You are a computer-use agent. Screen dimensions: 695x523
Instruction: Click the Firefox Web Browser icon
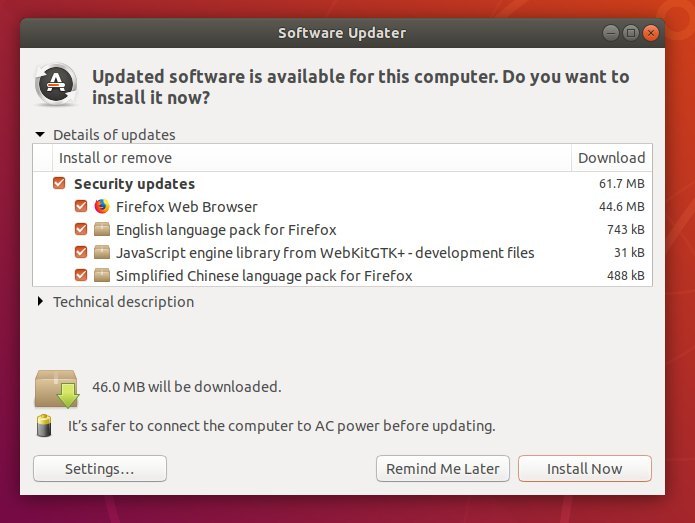pos(102,206)
